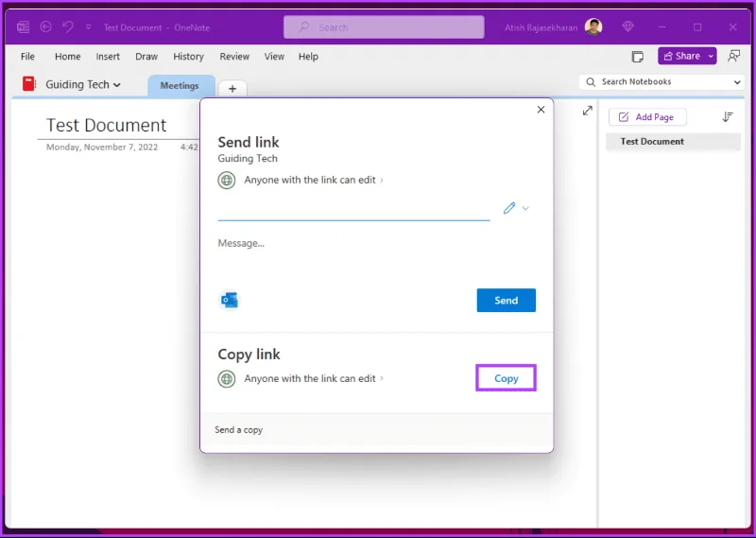This screenshot has height=538, width=756.
Task: Click the Outlook icon in dialog
Action: pos(229,300)
